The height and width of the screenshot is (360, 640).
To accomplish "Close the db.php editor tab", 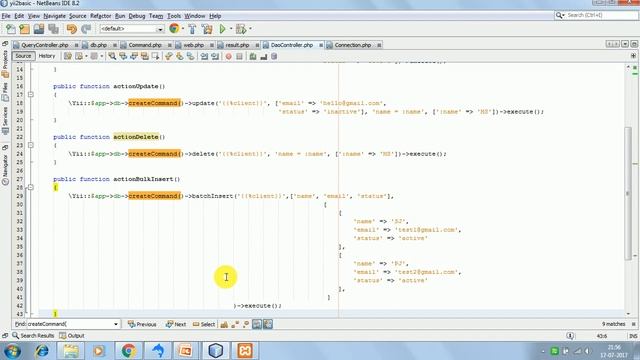I will pos(115,45).
